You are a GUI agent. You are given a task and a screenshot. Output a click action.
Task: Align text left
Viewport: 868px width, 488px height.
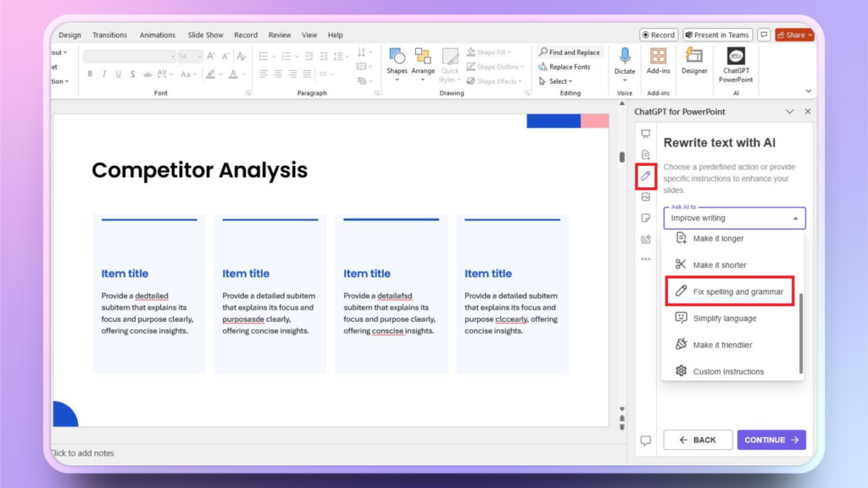[264, 74]
